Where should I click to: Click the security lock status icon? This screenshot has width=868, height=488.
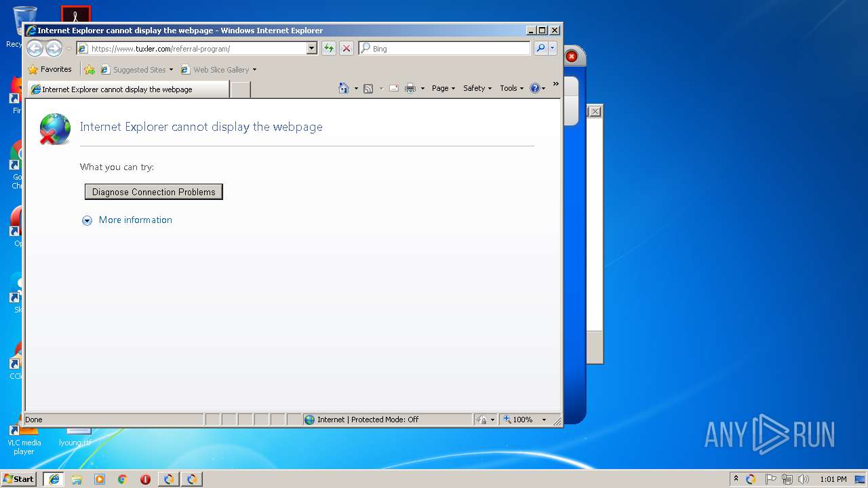(x=481, y=420)
